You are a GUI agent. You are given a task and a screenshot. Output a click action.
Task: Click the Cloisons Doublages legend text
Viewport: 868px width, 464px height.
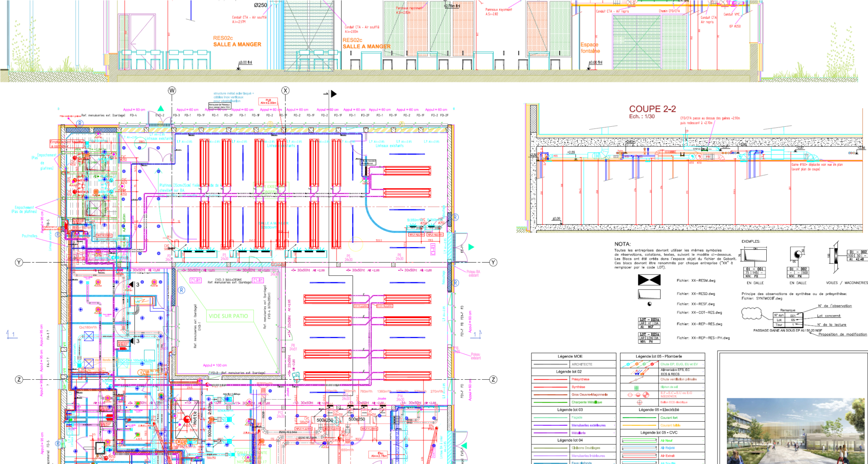coord(586,448)
